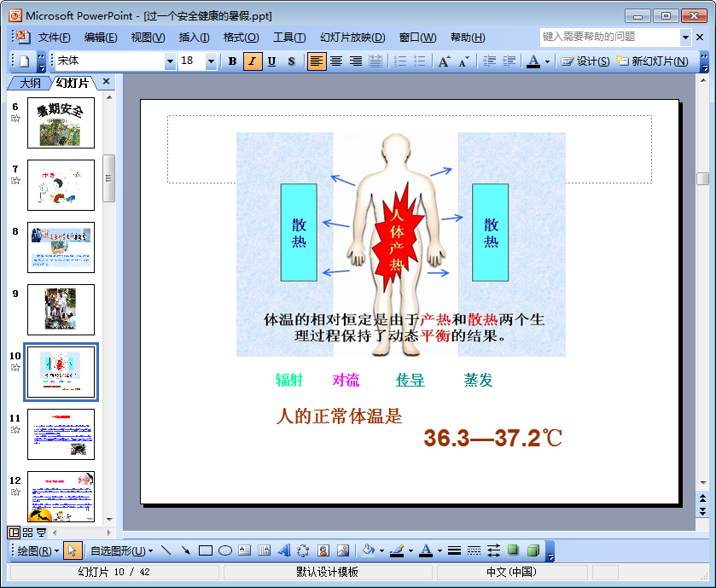Click the 新幻灯片 (New Slide) button
Screen dimensions: 716x588
(x=653, y=61)
